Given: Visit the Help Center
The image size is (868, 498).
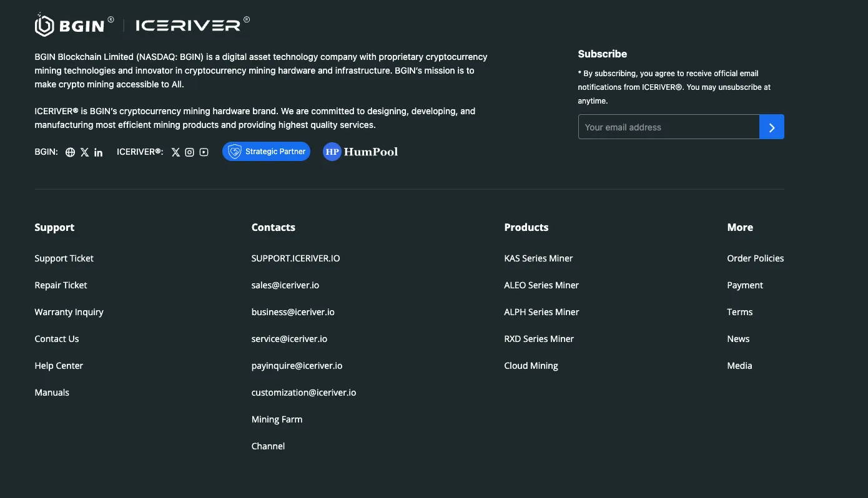Looking at the screenshot, I should (x=59, y=366).
